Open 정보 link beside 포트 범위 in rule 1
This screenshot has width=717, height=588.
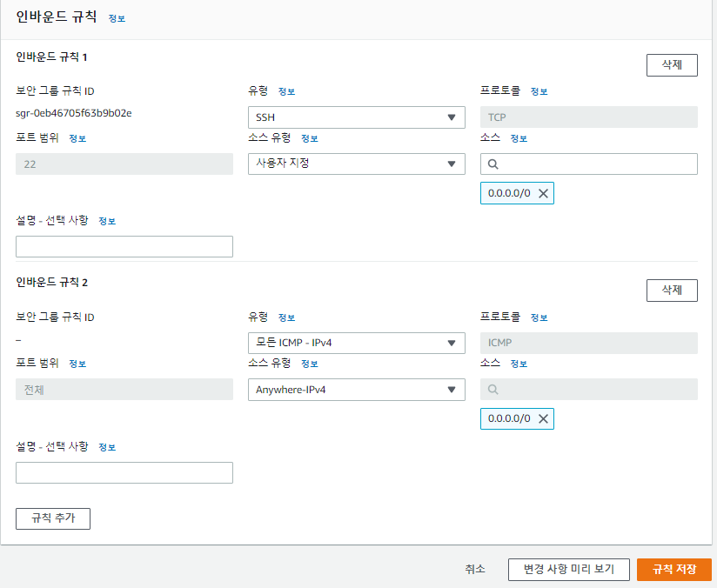click(x=77, y=138)
